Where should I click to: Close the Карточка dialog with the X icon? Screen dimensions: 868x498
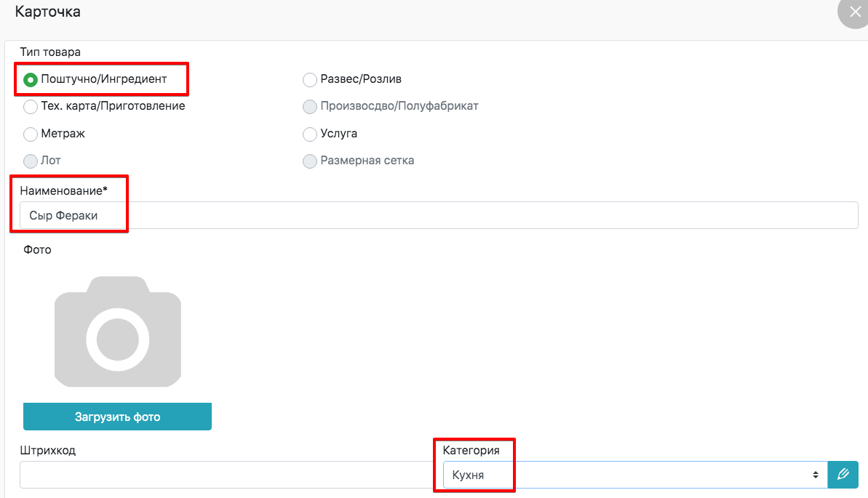tap(854, 12)
